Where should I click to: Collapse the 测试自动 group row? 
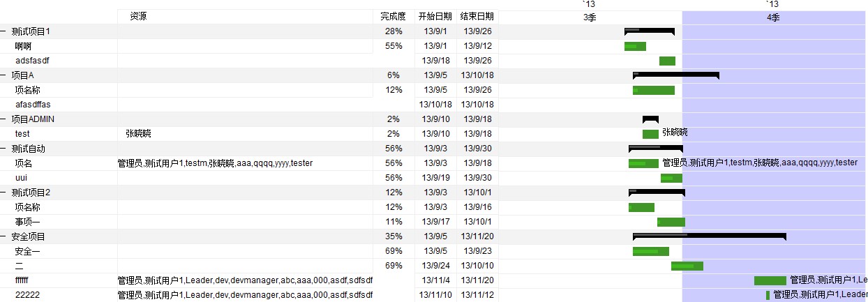coord(3,149)
